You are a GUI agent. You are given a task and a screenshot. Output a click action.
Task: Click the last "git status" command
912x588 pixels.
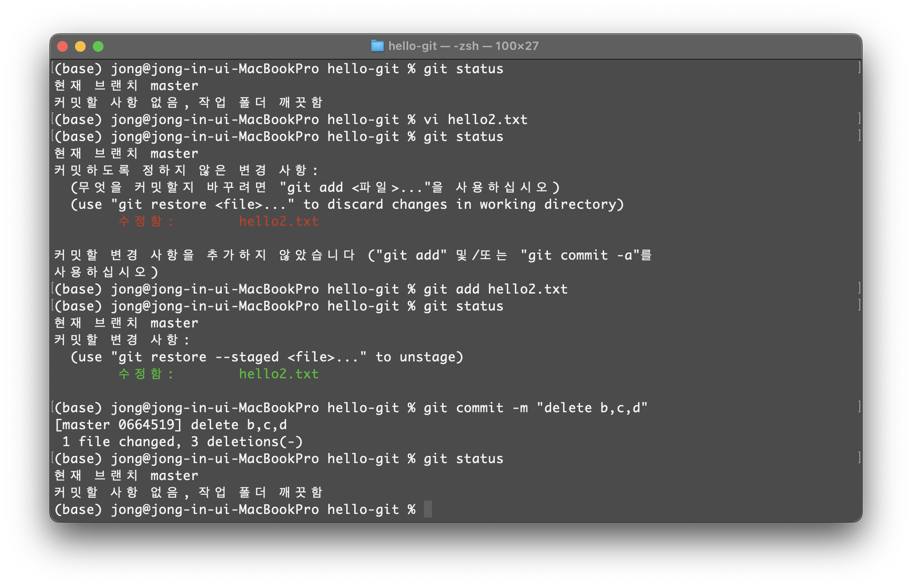pyautogui.click(x=463, y=459)
